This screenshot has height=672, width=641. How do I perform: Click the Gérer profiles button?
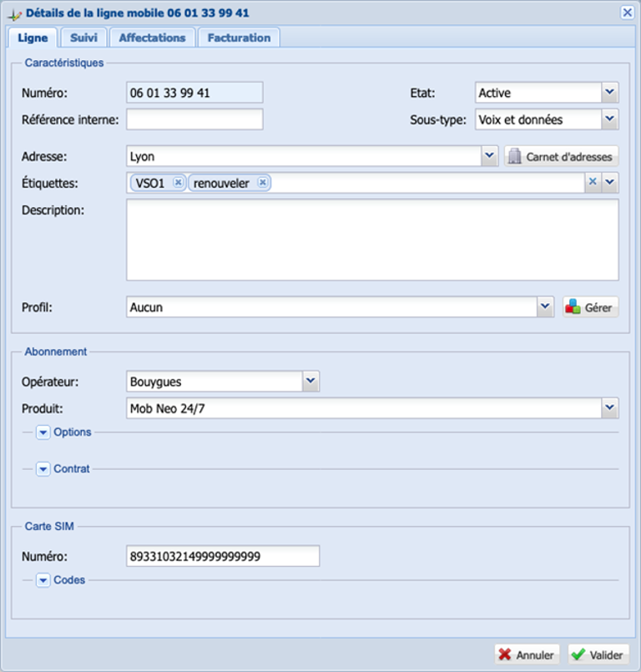[590, 307]
